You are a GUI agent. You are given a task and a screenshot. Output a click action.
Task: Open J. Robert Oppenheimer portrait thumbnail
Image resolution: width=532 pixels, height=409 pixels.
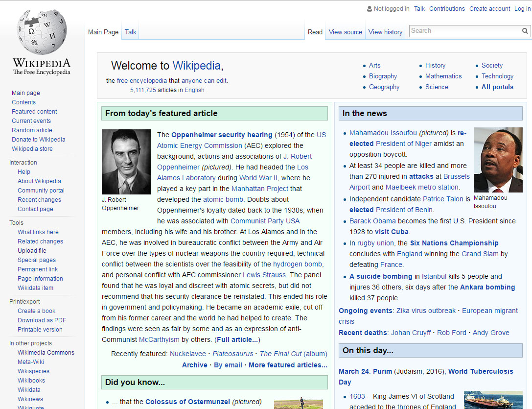126,162
